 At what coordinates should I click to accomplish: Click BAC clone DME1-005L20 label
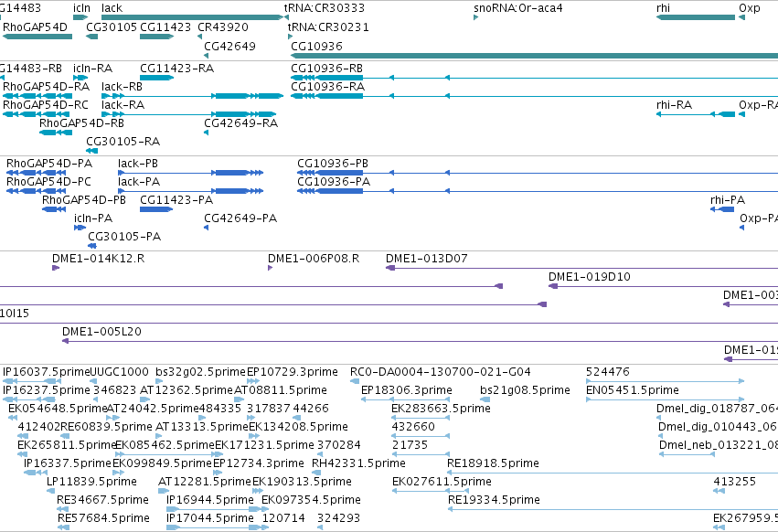tap(101, 332)
